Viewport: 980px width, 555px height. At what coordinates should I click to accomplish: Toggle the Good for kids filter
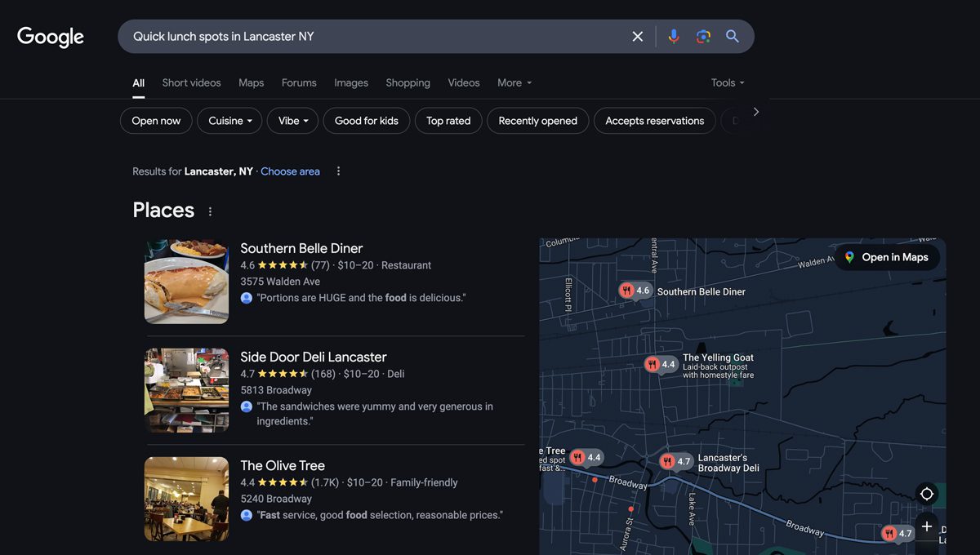(367, 121)
